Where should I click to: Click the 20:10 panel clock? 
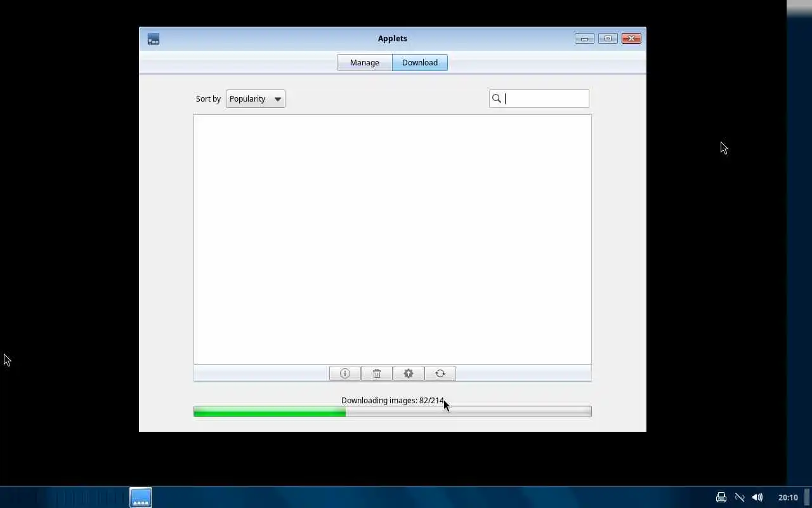click(x=788, y=497)
